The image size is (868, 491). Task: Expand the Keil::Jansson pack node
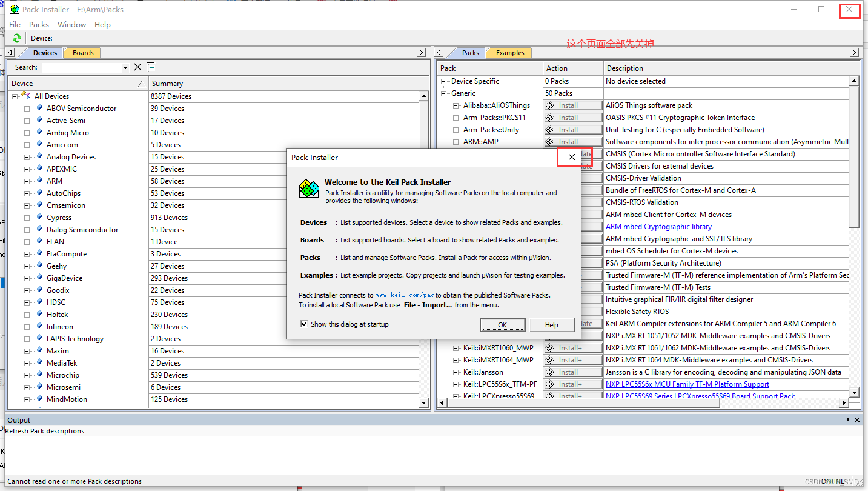[x=456, y=372]
